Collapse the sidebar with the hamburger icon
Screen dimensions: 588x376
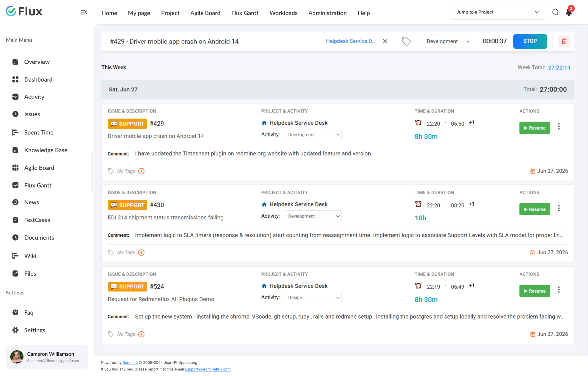click(x=84, y=12)
